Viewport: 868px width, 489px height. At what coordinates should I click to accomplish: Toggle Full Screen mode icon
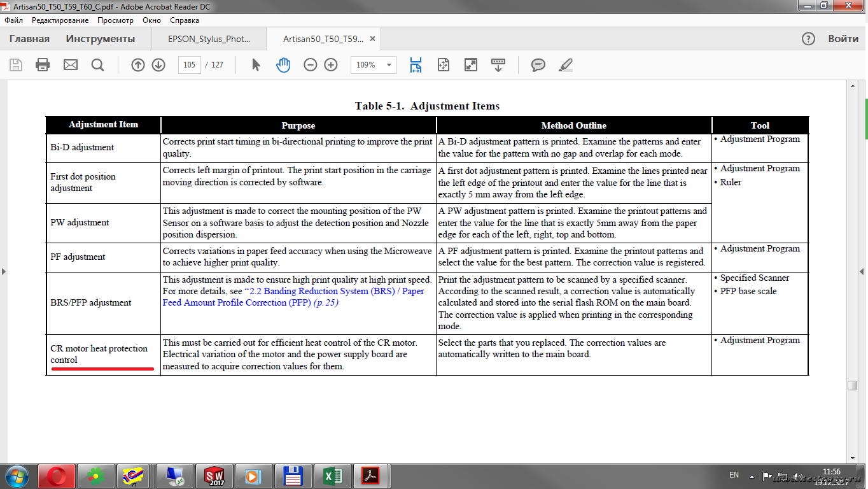[x=471, y=65]
